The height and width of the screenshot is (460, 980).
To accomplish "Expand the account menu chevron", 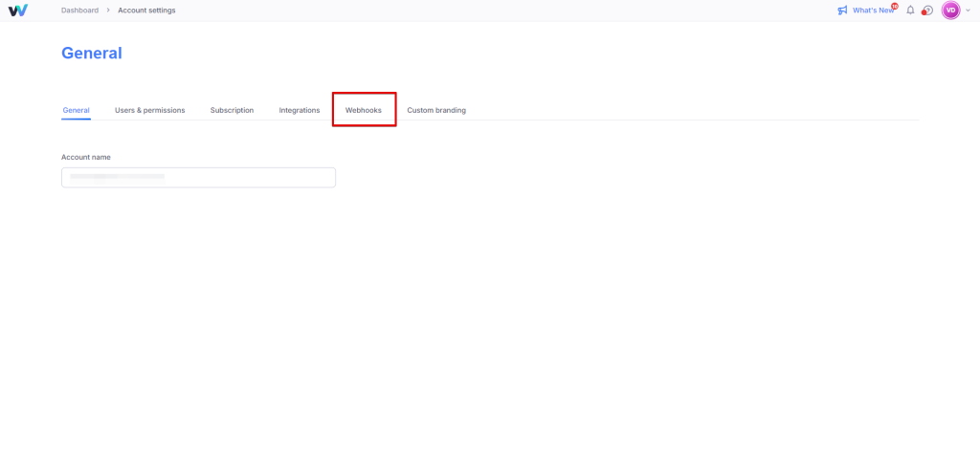I will coord(968,11).
